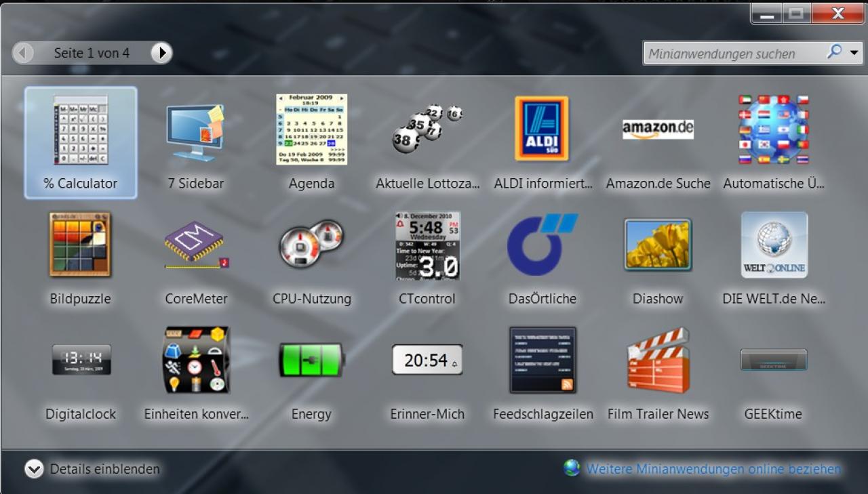Click the 'Film Trailer News' label text
Screen dimensions: 868x494
(658, 414)
